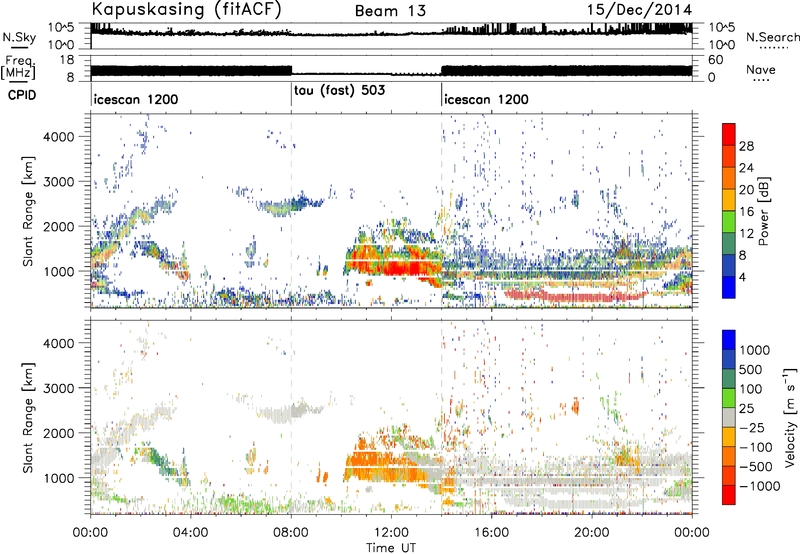Click the '-25' label on Velocity color bar
800x554 pixels.
pos(754,427)
